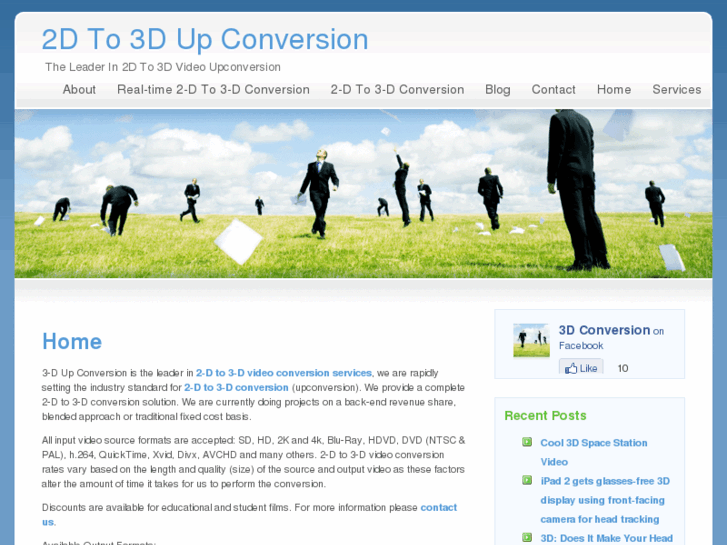Click bullet icon beside Cool 3D Space Station Video
Viewport: 727px width, 545px height.
(x=527, y=442)
